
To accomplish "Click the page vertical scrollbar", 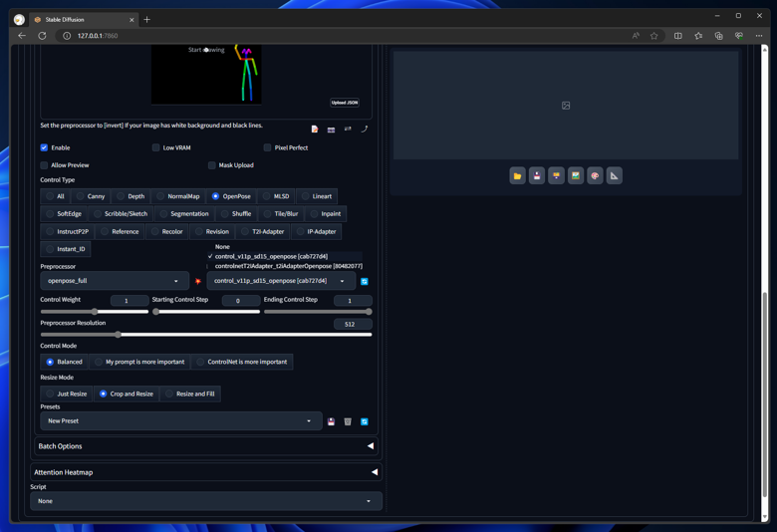I will pyautogui.click(x=766, y=395).
